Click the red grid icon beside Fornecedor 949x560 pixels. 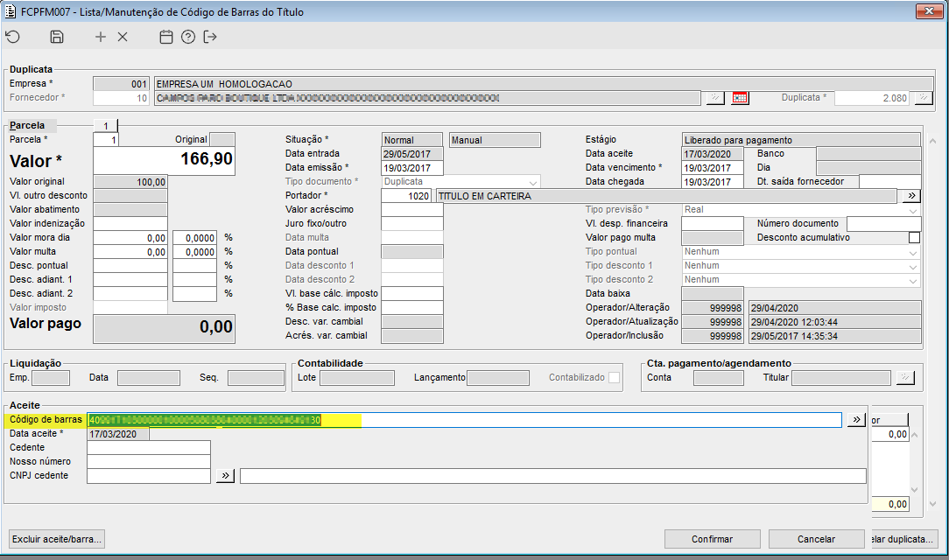click(741, 98)
